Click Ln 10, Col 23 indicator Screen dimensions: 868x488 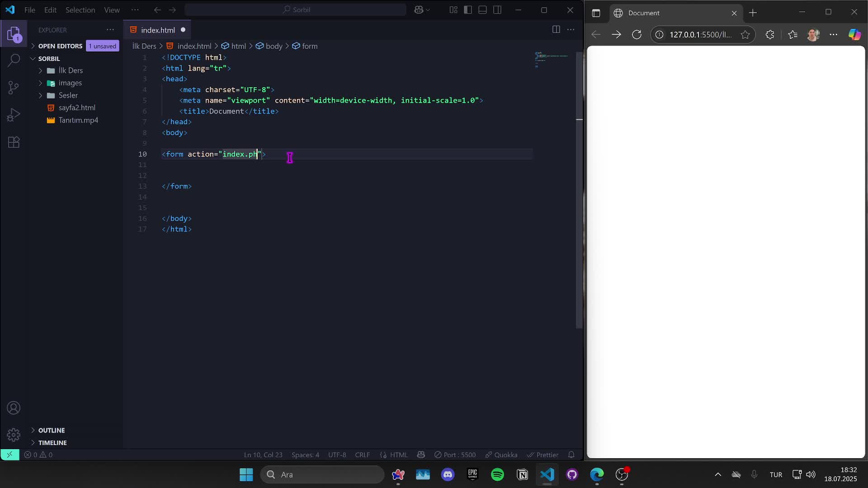tap(263, 455)
